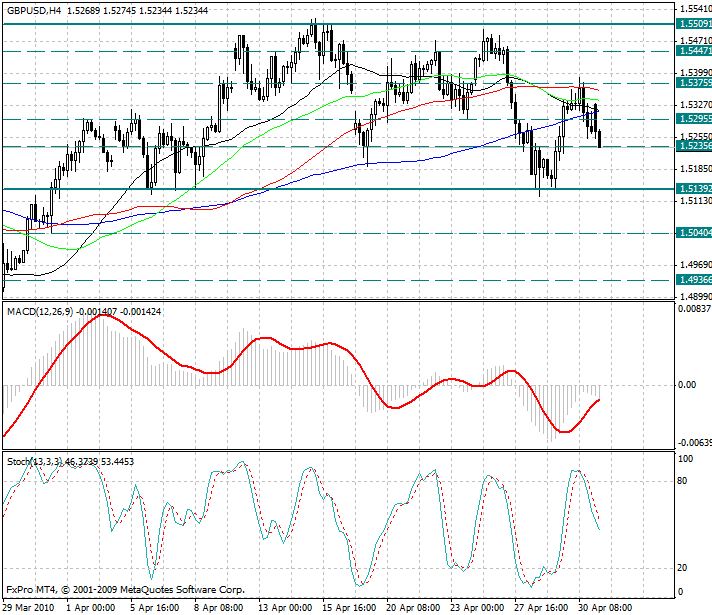Click the 1.5327 price axis value
Screen dimensions: 712x615
pos(696,105)
